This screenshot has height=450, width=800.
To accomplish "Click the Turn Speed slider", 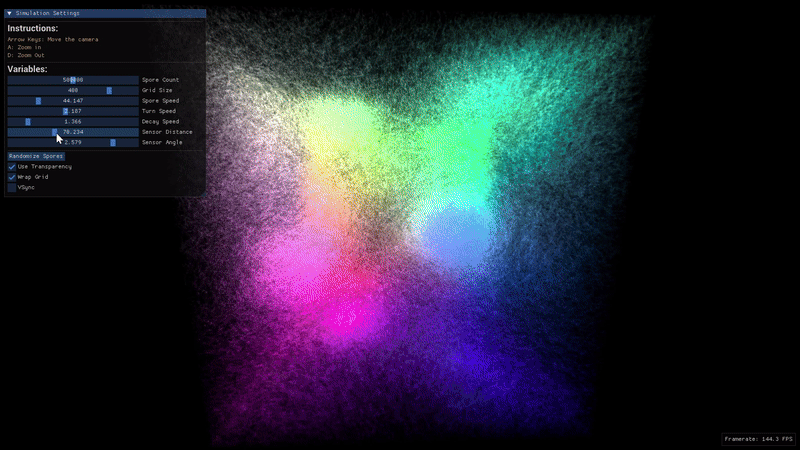I will pos(73,111).
